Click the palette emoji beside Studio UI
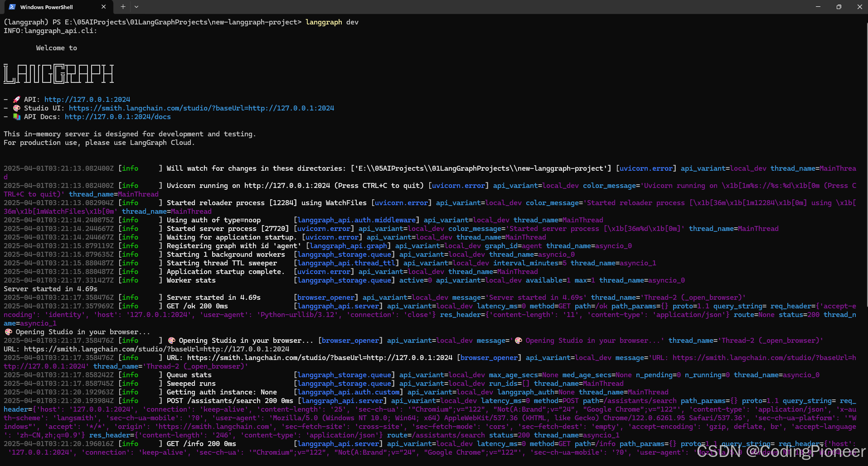Image resolution: width=868 pixels, height=466 pixels. click(16, 108)
